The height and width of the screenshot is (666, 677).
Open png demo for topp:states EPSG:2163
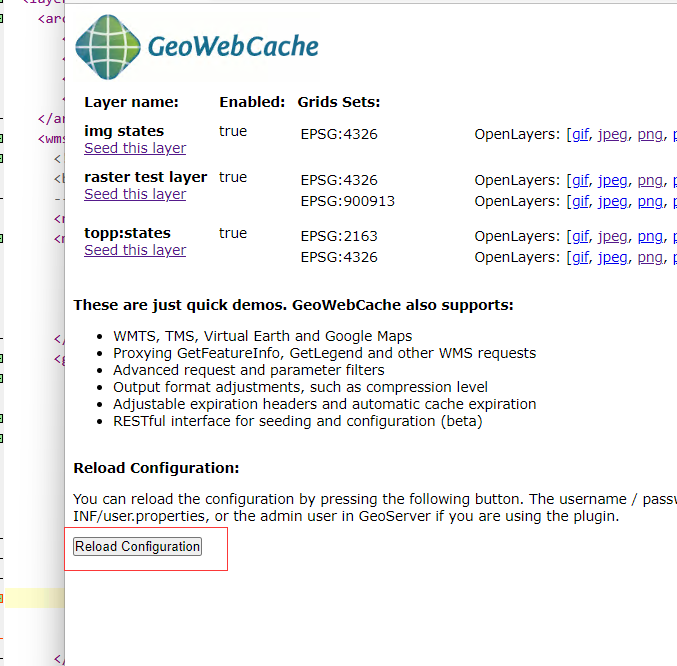tap(650, 236)
